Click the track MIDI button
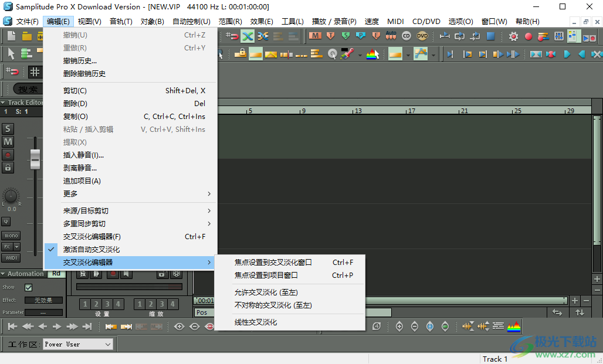 11,258
